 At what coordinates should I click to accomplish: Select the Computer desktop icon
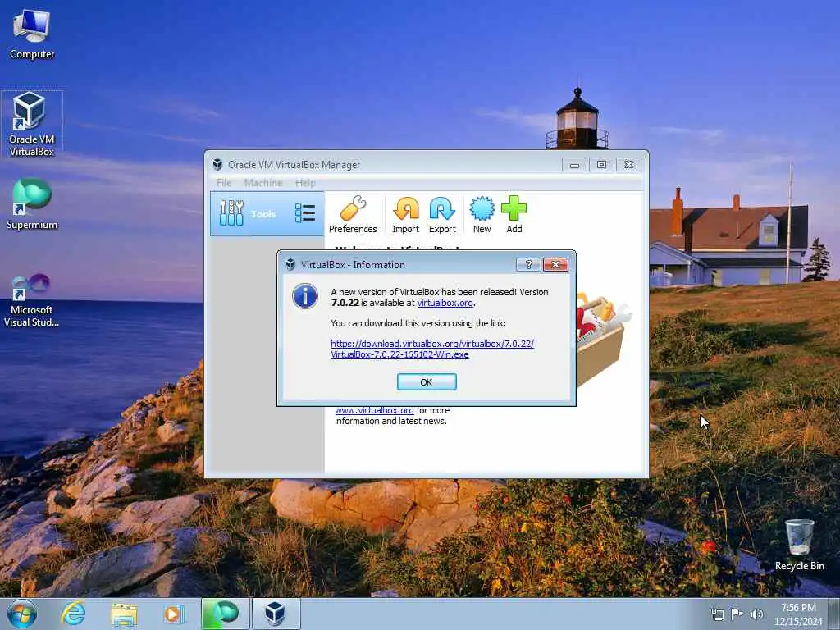point(32,34)
